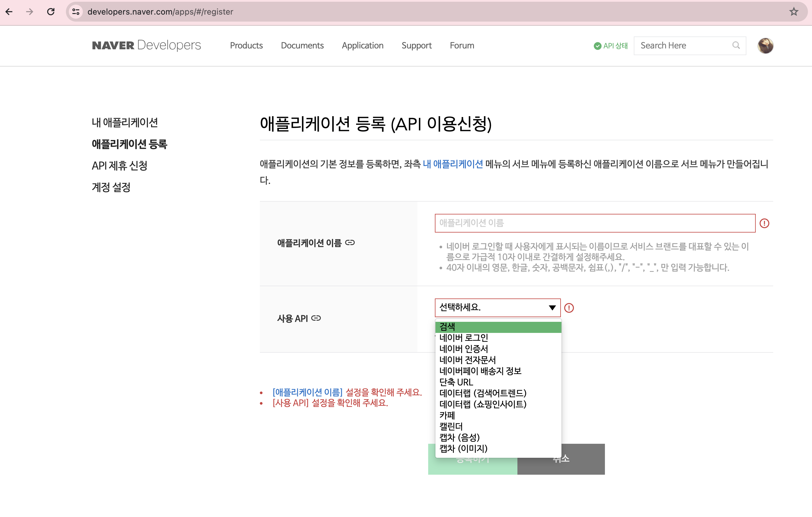This screenshot has height=517, width=812.
Task: Click the browser back arrow
Action: click(9, 12)
